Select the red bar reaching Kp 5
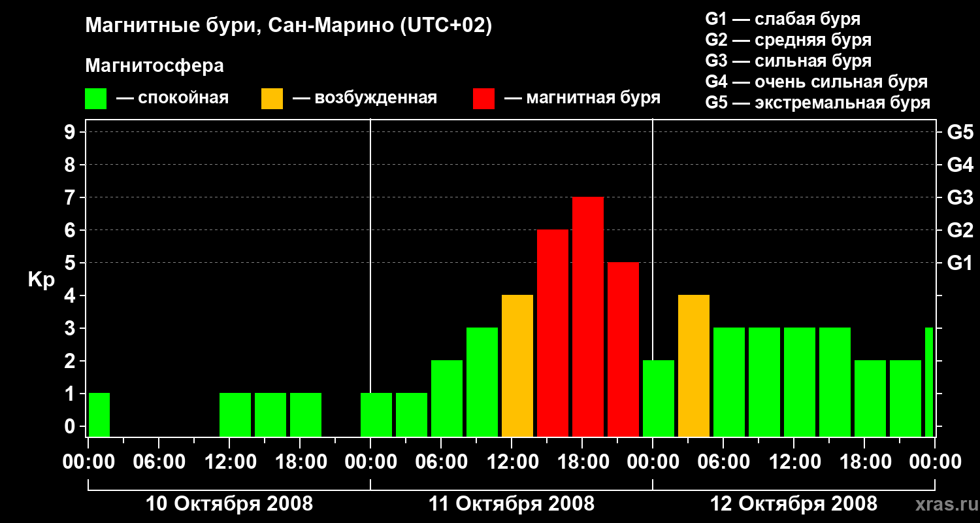980x523 pixels. [x=623, y=350]
